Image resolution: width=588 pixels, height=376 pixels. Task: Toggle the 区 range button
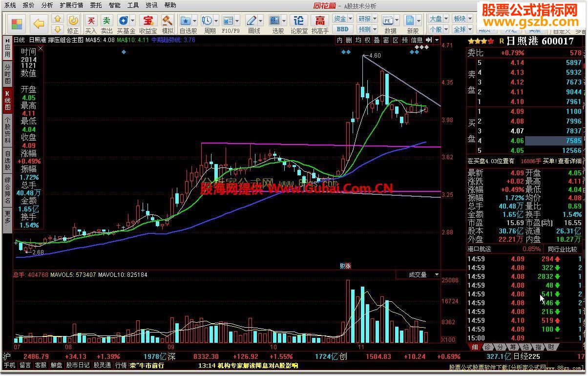[395, 40]
